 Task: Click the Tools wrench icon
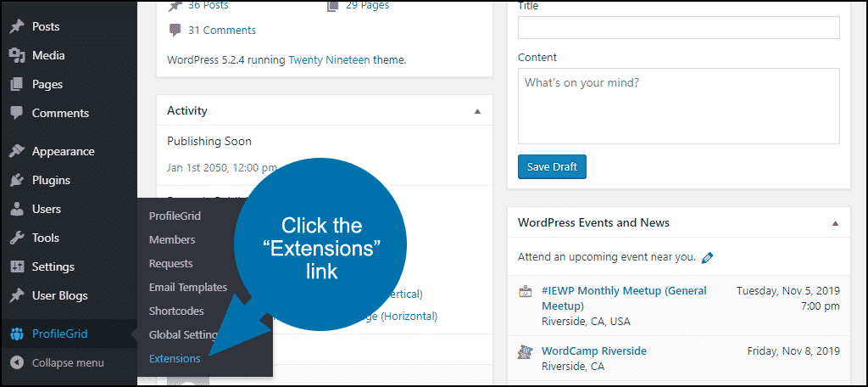17,238
